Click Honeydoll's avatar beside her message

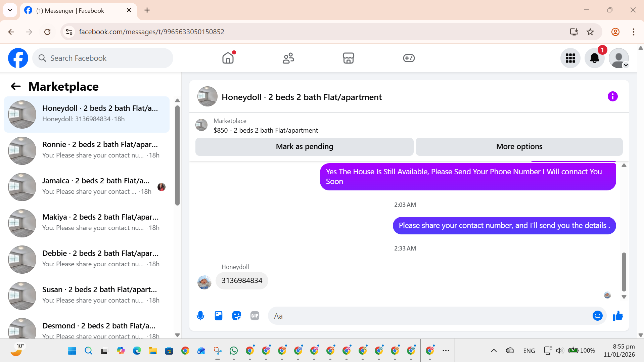(204, 282)
